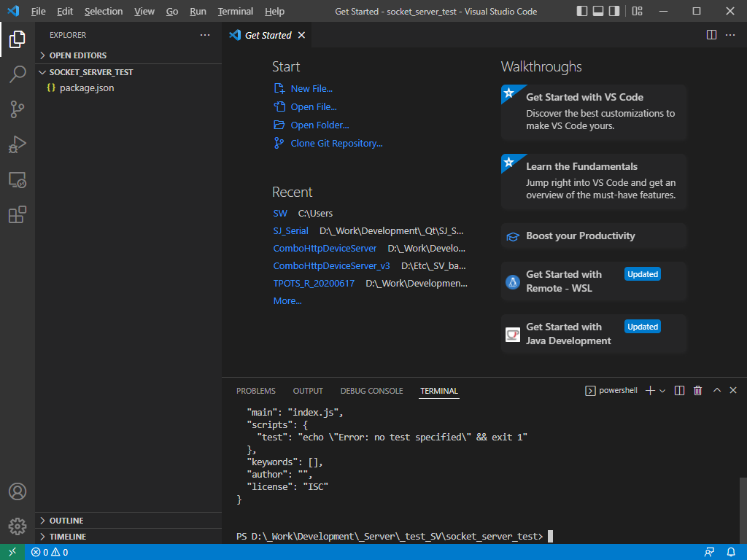Open Learn the Fundamentals walkthrough

594,181
